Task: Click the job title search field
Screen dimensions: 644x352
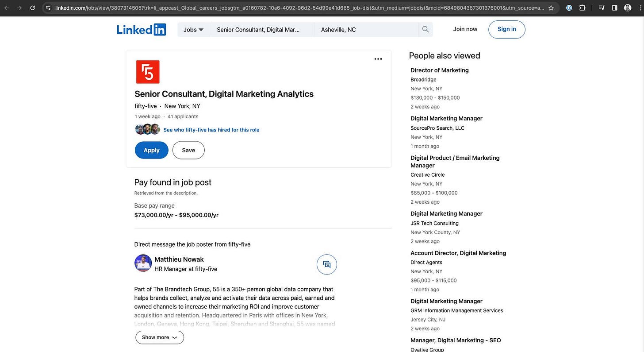Action: (x=262, y=30)
